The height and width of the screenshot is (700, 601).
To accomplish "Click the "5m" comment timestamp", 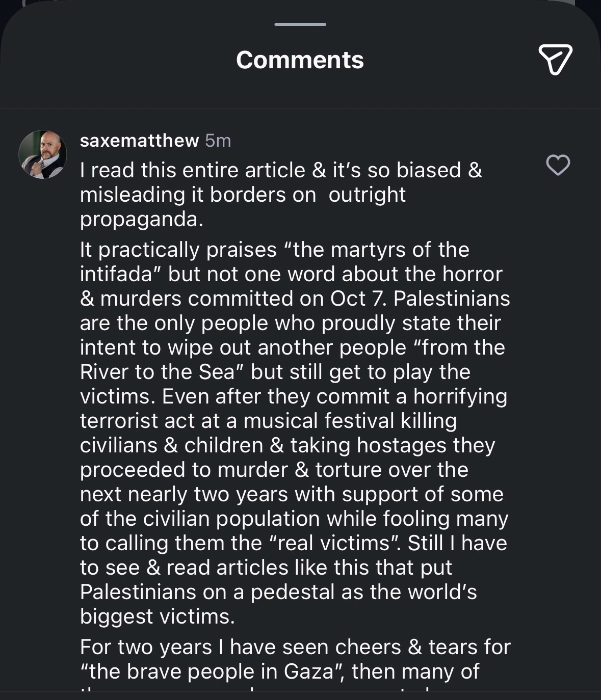I will [x=218, y=140].
